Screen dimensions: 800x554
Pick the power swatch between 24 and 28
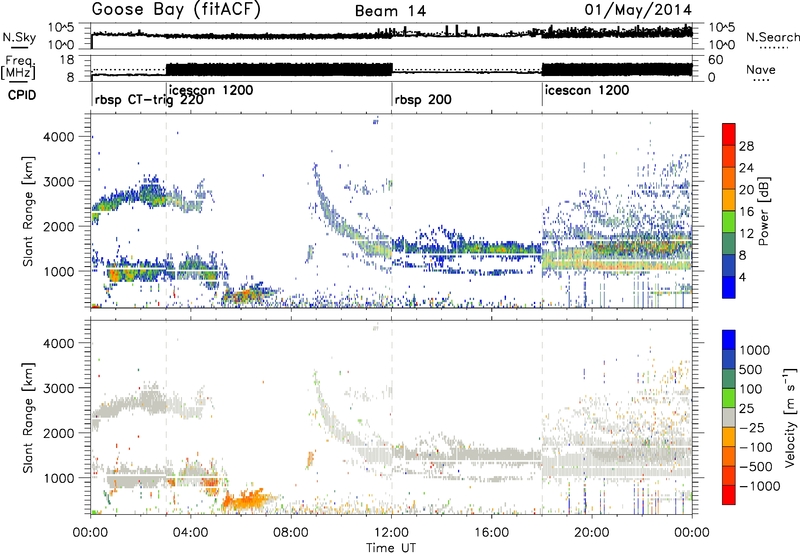click(729, 156)
